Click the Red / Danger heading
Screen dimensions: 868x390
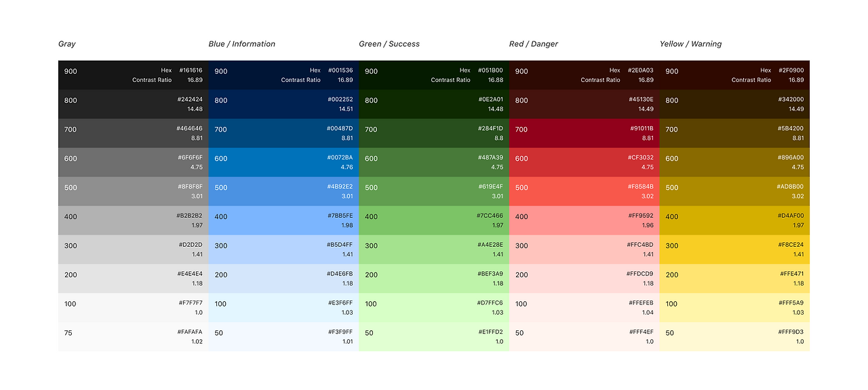tap(533, 44)
